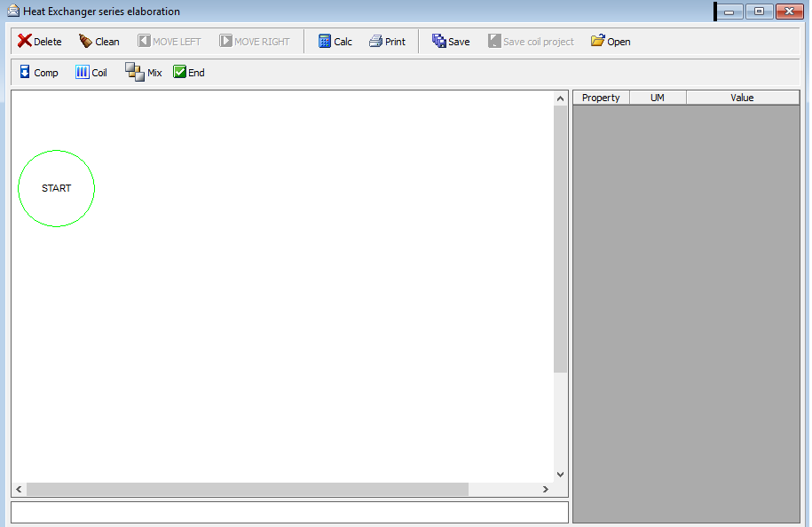Run Calc via calculator icon

(x=325, y=41)
